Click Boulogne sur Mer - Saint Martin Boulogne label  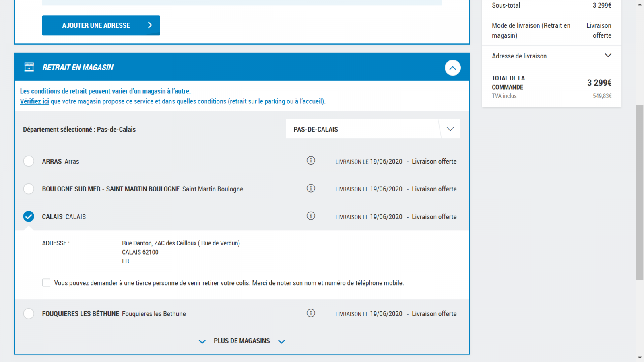(142, 189)
